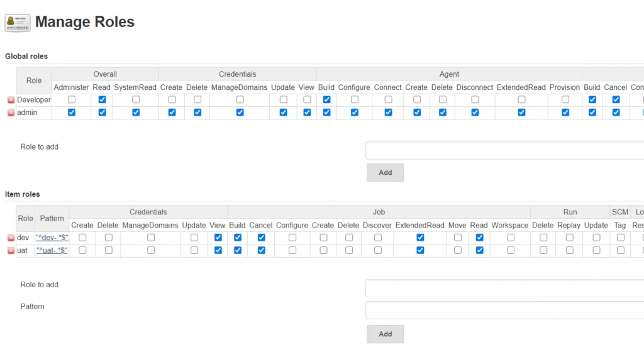Click Add button under Global roles

(x=386, y=172)
